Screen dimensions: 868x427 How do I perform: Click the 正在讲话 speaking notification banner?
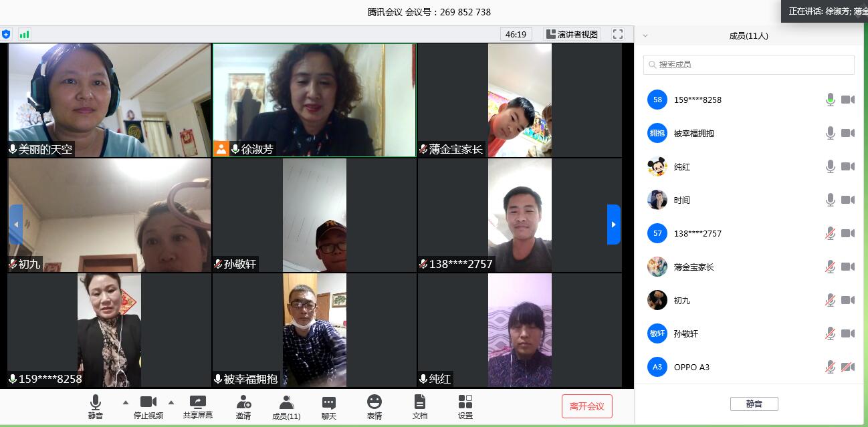pos(825,11)
